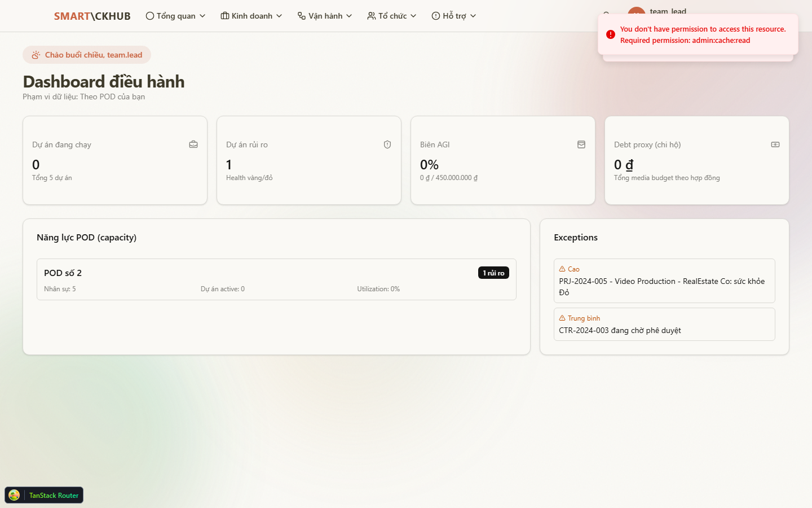Expand the Tổng quan dropdown chevron
The width and height of the screenshot is (812, 508).
202,16
